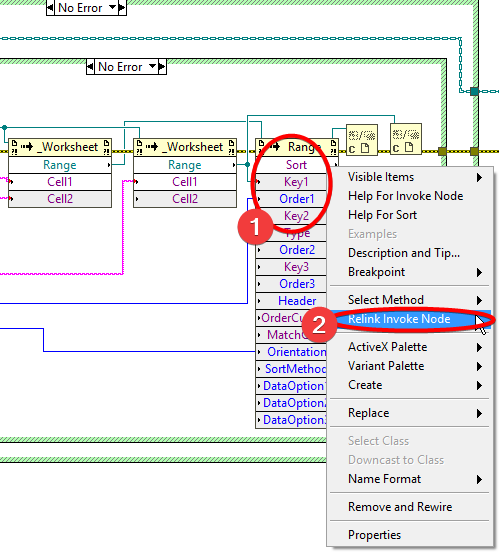Image resolution: width=499 pixels, height=552 pixels.
Task: Open the outer No Error case dropdown
Action: coord(113,7)
